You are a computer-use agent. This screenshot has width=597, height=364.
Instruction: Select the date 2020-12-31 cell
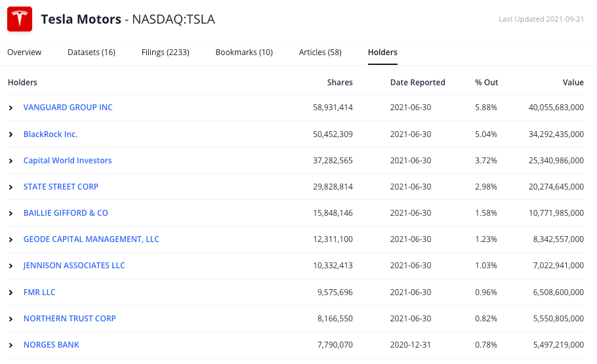[x=411, y=344]
